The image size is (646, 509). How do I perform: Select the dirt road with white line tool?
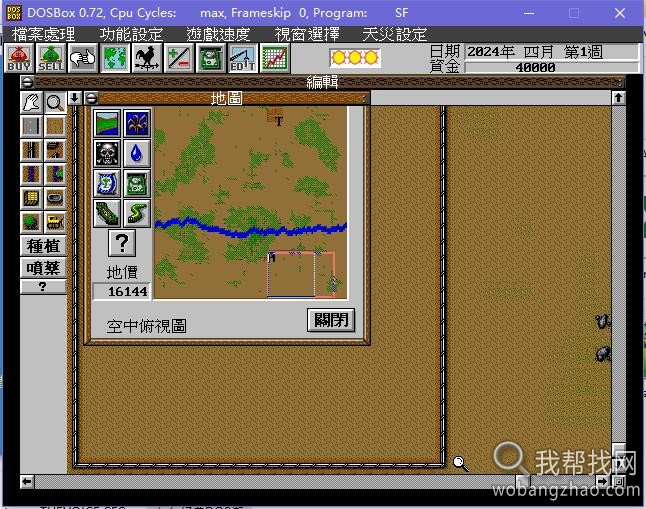tap(31, 150)
